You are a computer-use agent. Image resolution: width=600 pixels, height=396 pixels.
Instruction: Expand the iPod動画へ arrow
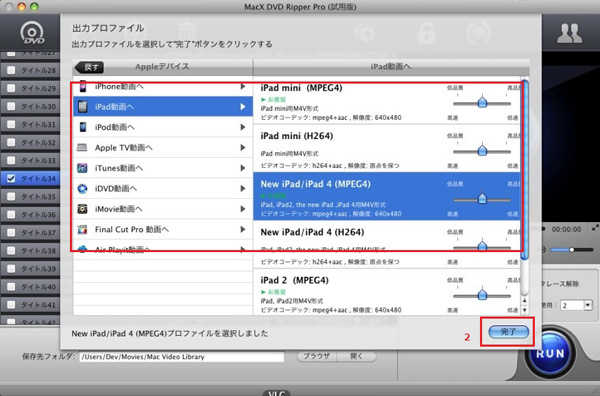coord(243,127)
